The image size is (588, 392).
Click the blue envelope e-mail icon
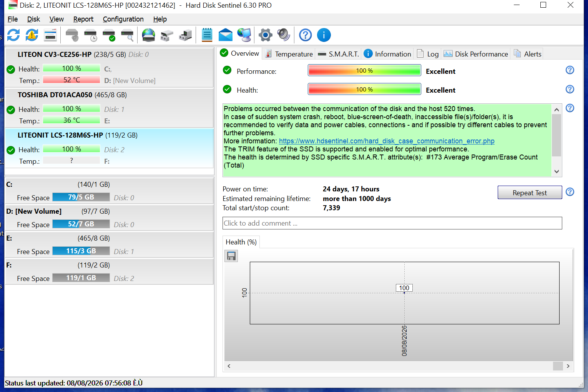pos(226,35)
